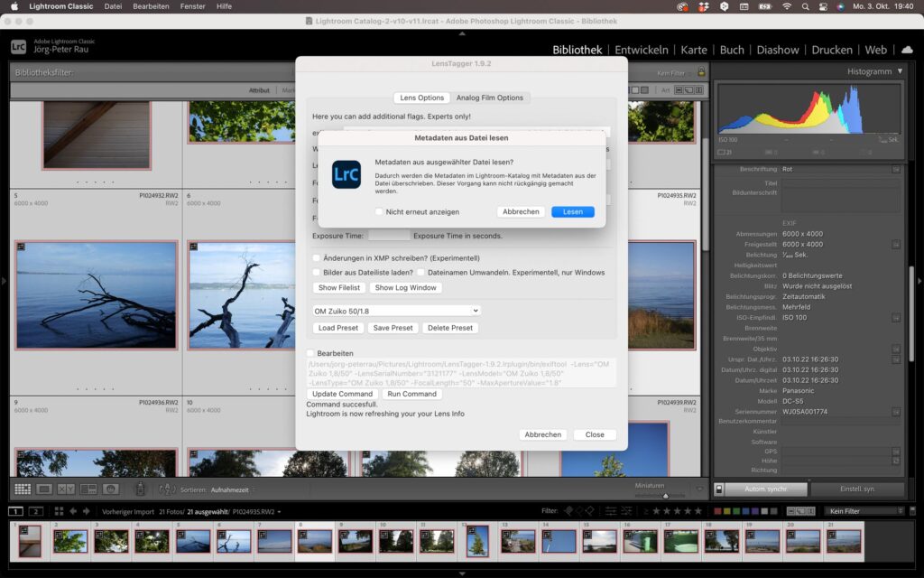
Task: Select the Lens Options tab
Action: 422,98
